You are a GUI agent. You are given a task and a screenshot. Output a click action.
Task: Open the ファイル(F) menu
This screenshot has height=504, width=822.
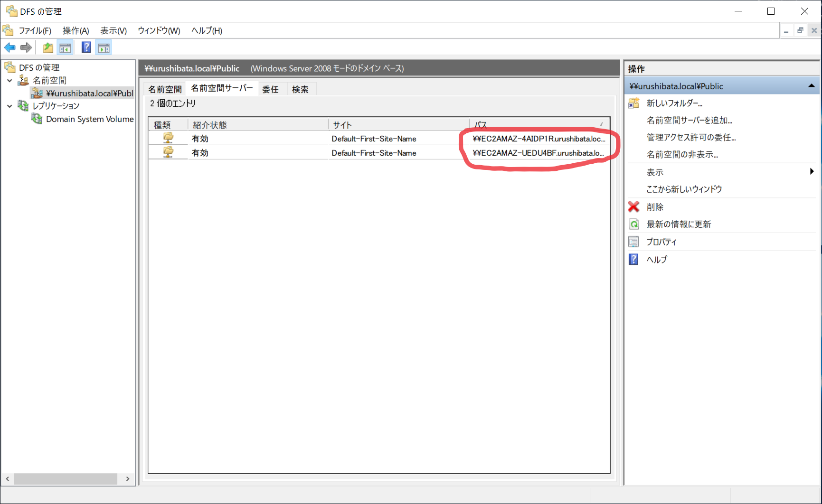click(35, 31)
